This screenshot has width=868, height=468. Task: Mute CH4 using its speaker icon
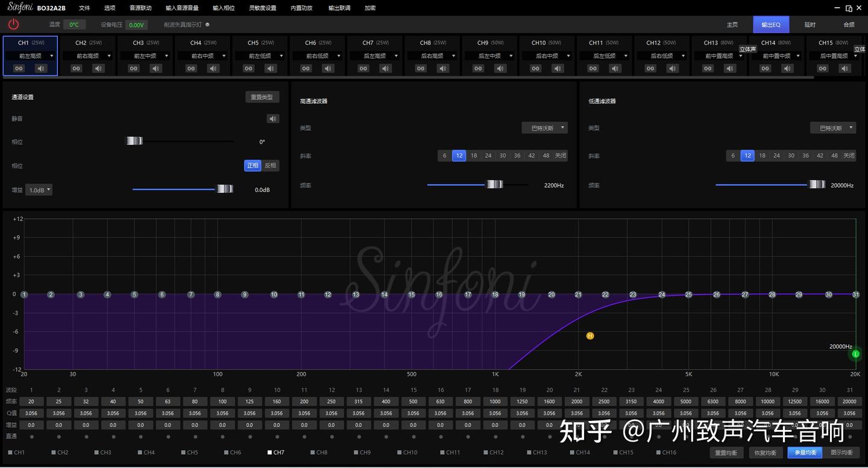(x=213, y=68)
